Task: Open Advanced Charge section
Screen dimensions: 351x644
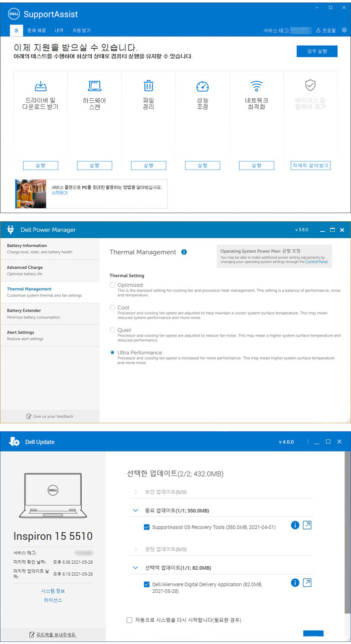Action: pos(50,270)
